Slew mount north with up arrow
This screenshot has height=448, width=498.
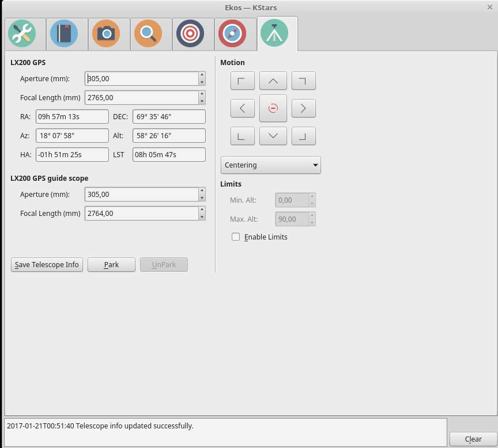point(273,81)
